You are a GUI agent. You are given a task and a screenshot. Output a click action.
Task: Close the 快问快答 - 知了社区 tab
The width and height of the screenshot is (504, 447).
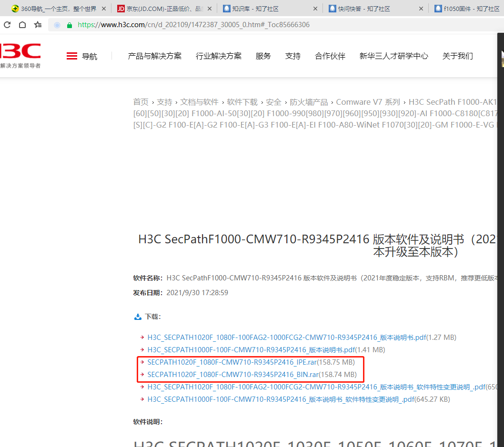[x=421, y=9]
